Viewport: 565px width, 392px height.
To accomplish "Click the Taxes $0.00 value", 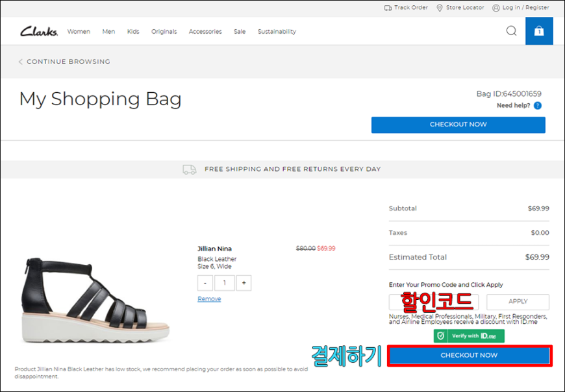I will [x=540, y=233].
